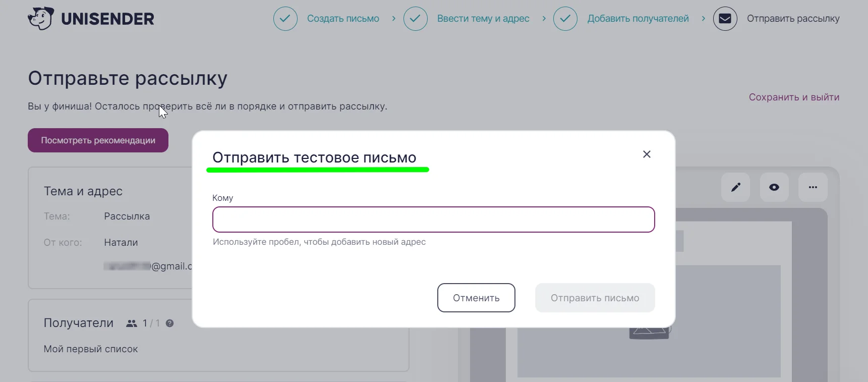Click the recipients help question mark icon

tap(170, 323)
